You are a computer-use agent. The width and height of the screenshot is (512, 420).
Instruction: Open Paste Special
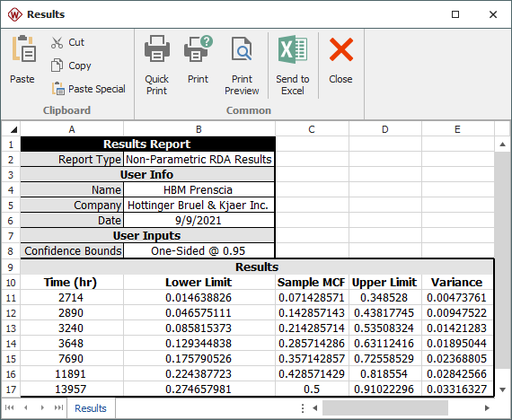pyautogui.click(x=89, y=89)
